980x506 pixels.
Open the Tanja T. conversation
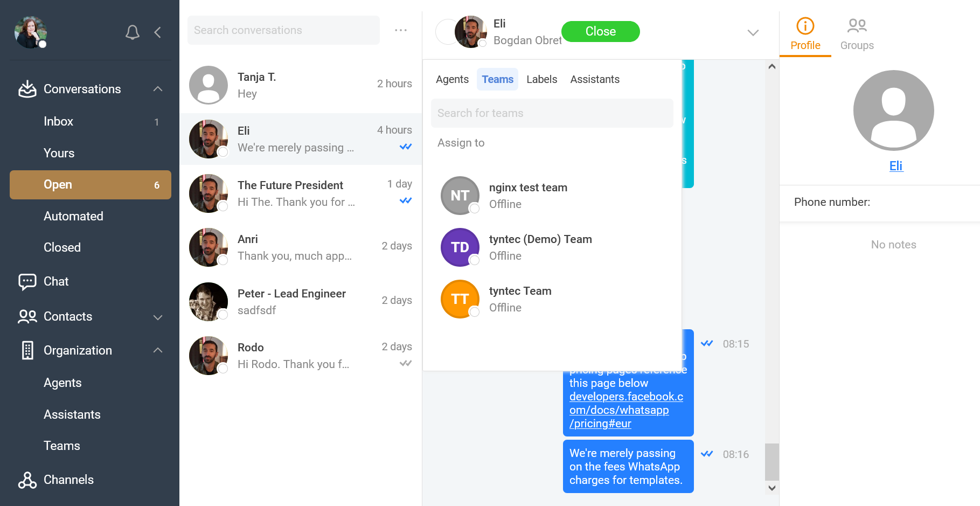300,85
